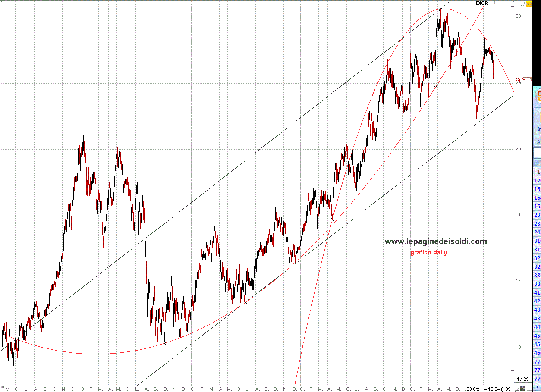541x392 pixels.
Task: Click the percent scale icon at top right
Action: click(522, 4)
